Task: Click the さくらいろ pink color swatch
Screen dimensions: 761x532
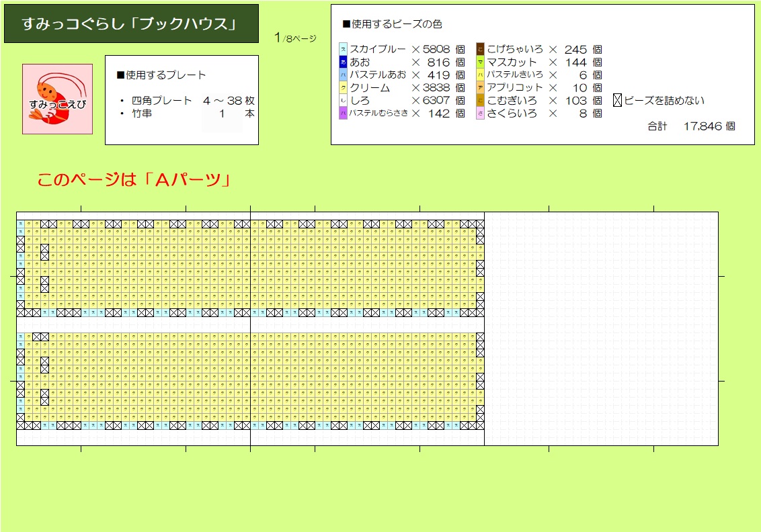Action: point(480,113)
